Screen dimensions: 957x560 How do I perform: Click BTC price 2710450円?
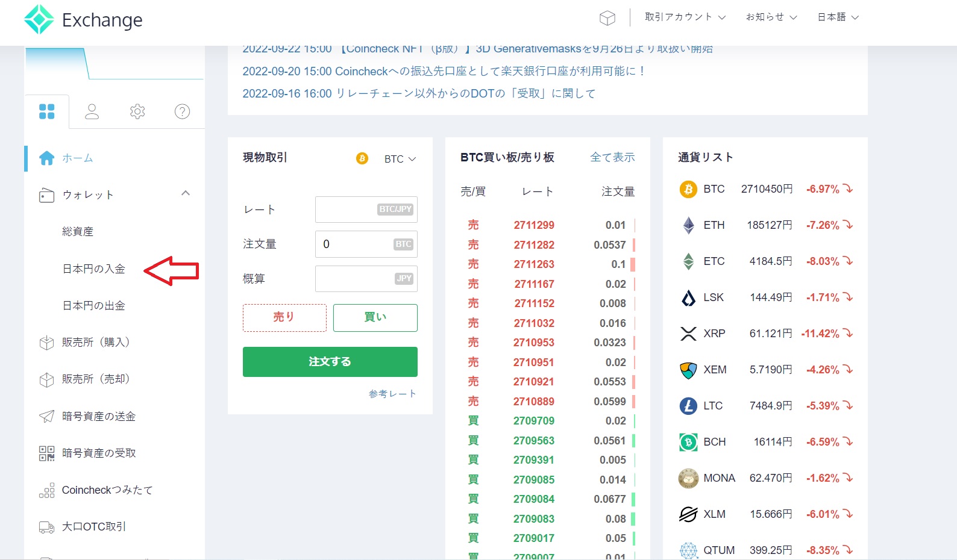pos(767,189)
